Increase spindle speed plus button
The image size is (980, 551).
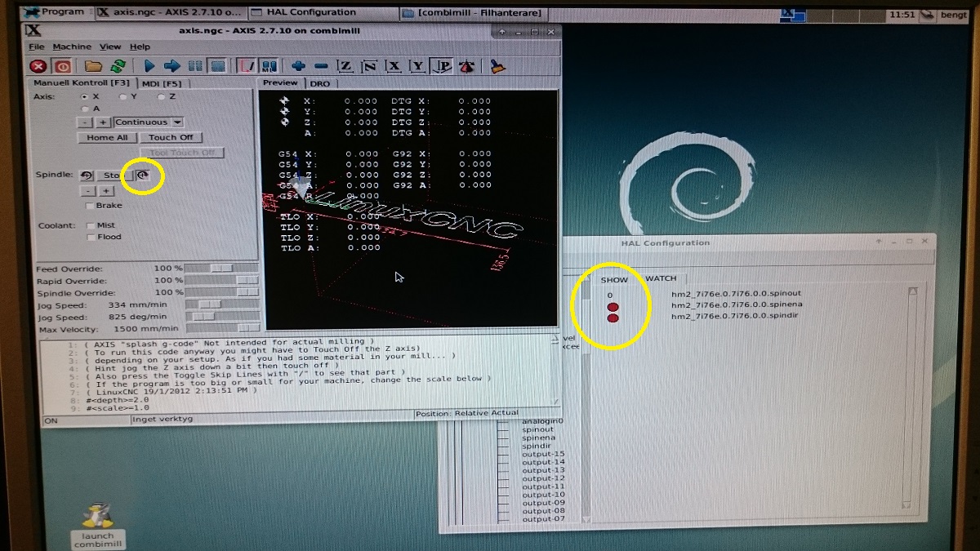coord(106,191)
